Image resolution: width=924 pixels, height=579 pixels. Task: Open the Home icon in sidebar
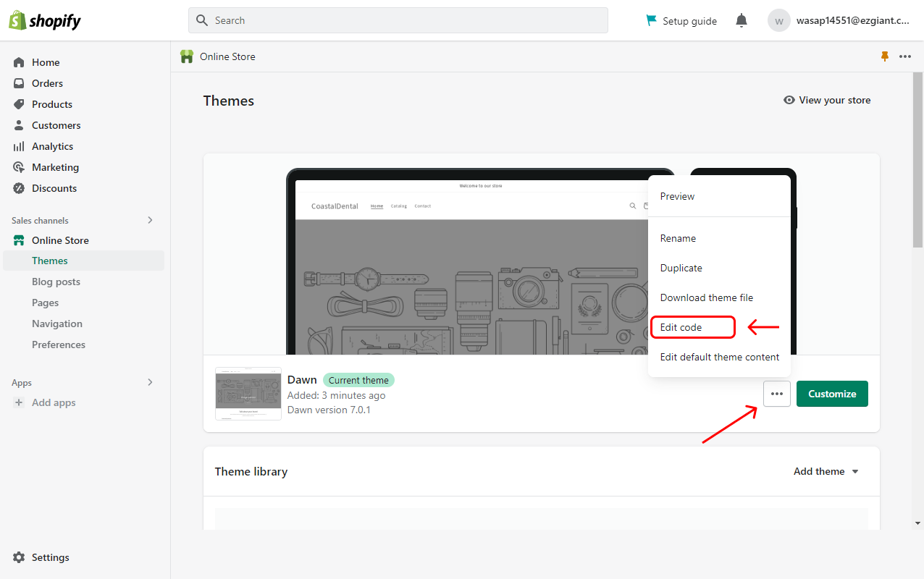[x=19, y=62]
